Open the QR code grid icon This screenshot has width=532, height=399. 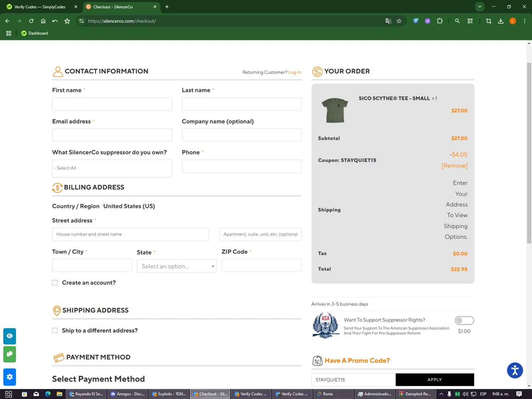coord(470,21)
